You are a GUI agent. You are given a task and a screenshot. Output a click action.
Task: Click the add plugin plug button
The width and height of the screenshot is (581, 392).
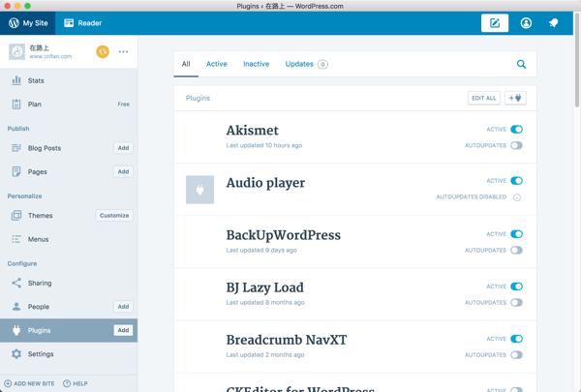515,98
